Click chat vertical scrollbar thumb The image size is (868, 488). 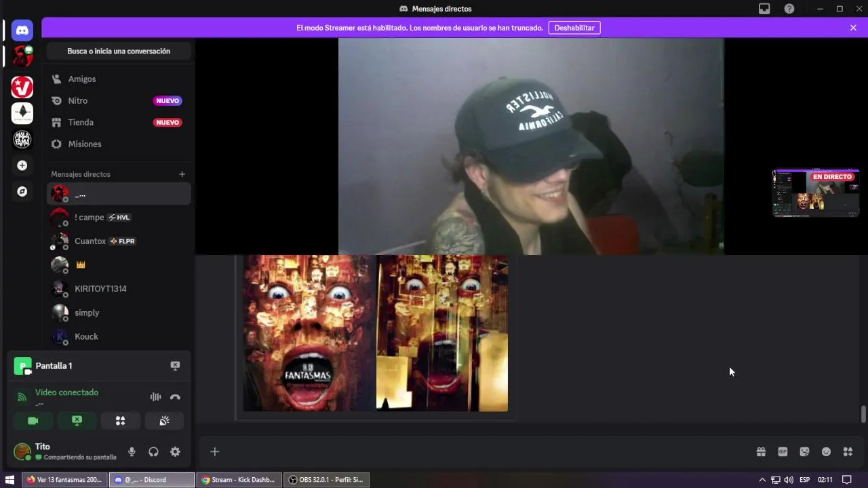(x=863, y=414)
